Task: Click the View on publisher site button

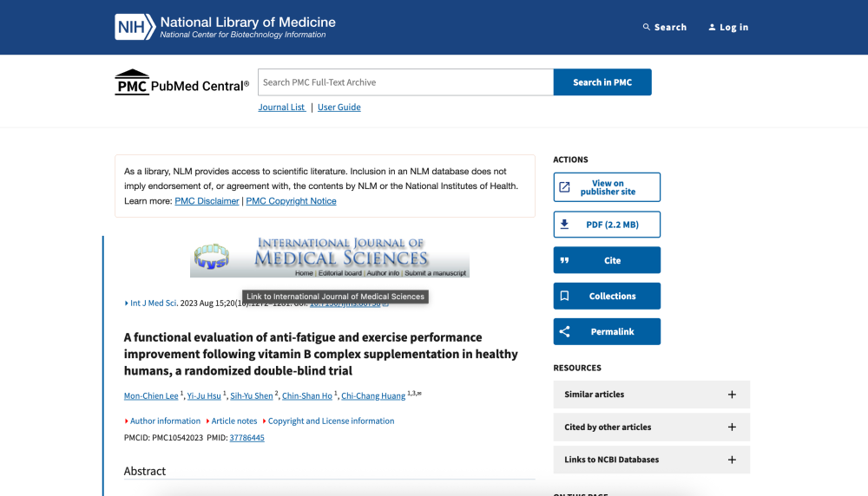Action: click(x=607, y=187)
